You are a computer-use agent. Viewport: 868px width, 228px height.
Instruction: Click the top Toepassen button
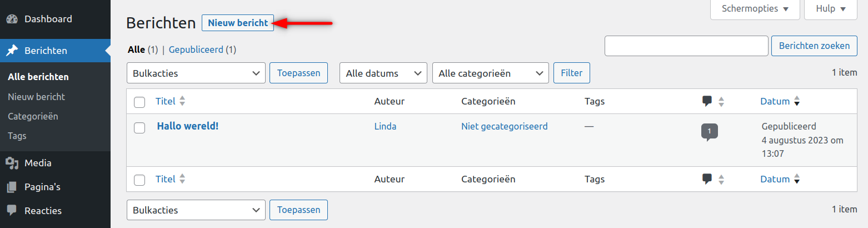[x=298, y=73]
